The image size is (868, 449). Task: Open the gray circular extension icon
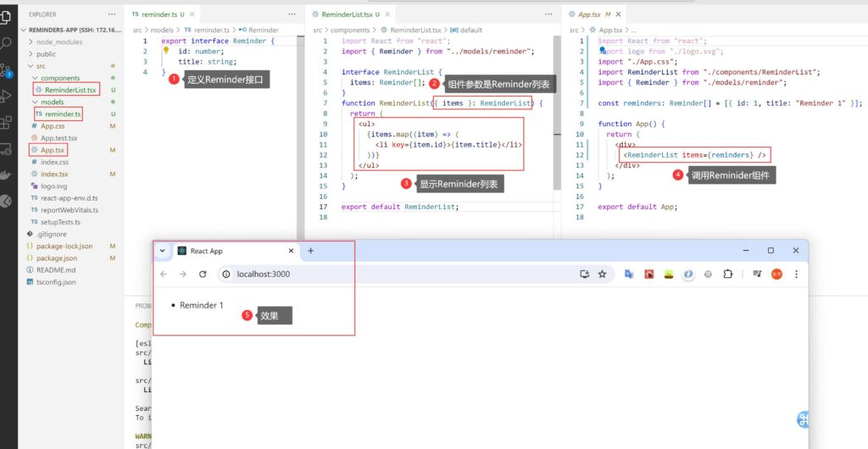pos(708,274)
